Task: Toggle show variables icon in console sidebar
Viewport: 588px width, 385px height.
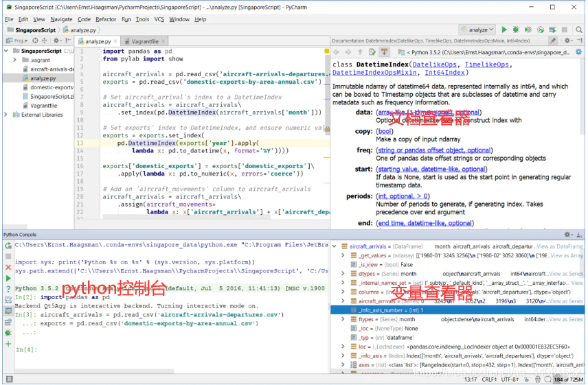Action: (8, 311)
